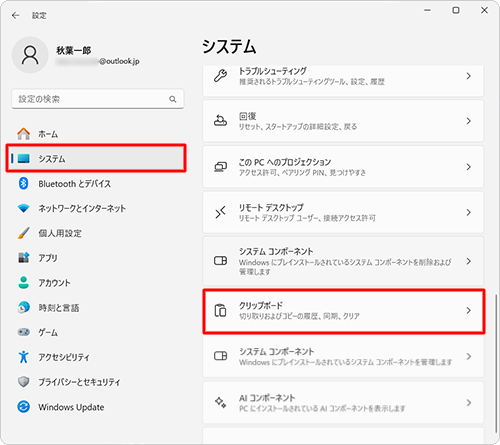This screenshot has height=445, width=500.
Task: Click the ゲーム controller icon
Action: tap(24, 332)
